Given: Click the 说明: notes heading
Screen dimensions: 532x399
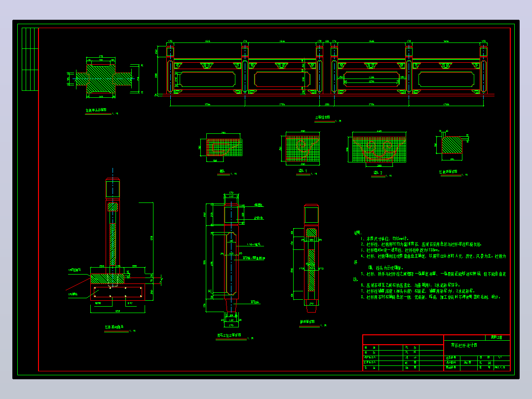Looking at the screenshot, I should pos(358,233).
